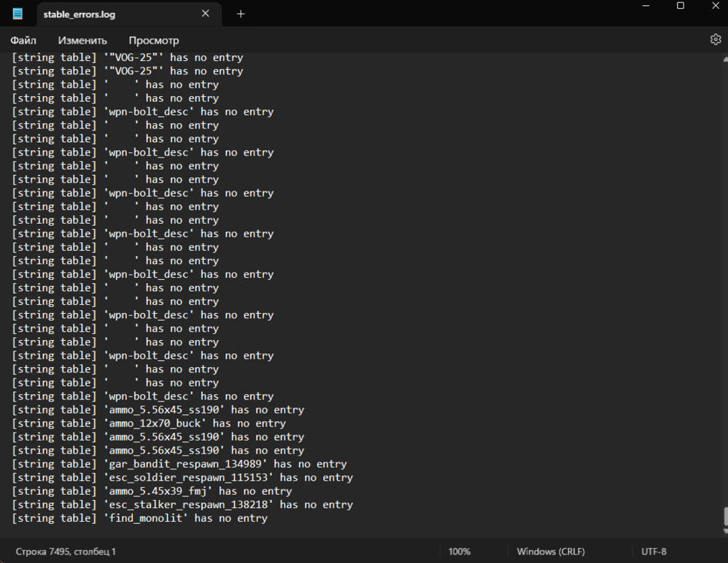Click the Windows (CRLF) line ending indicator

tap(552, 552)
